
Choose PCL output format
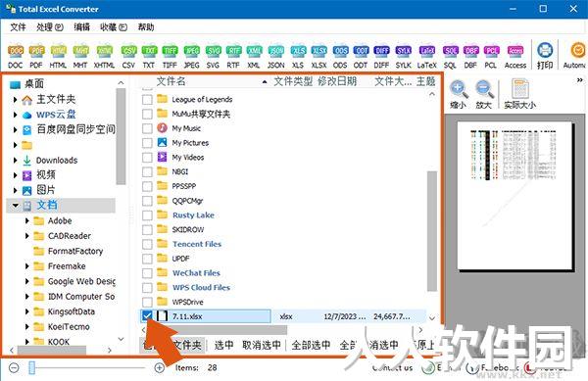point(491,56)
